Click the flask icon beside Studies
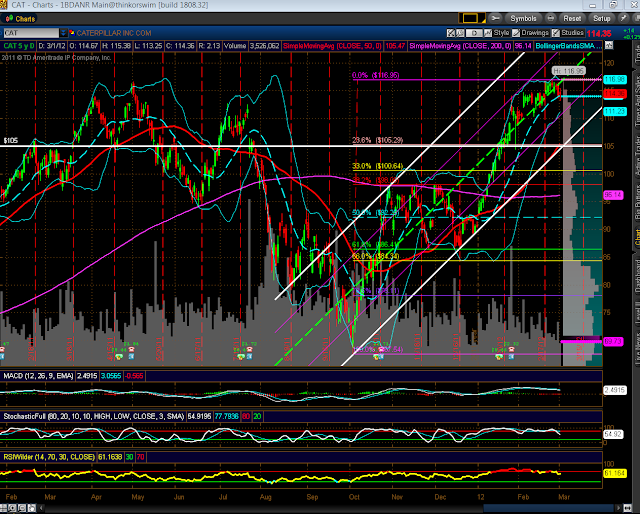The width and height of the screenshot is (640, 514). coord(556,33)
